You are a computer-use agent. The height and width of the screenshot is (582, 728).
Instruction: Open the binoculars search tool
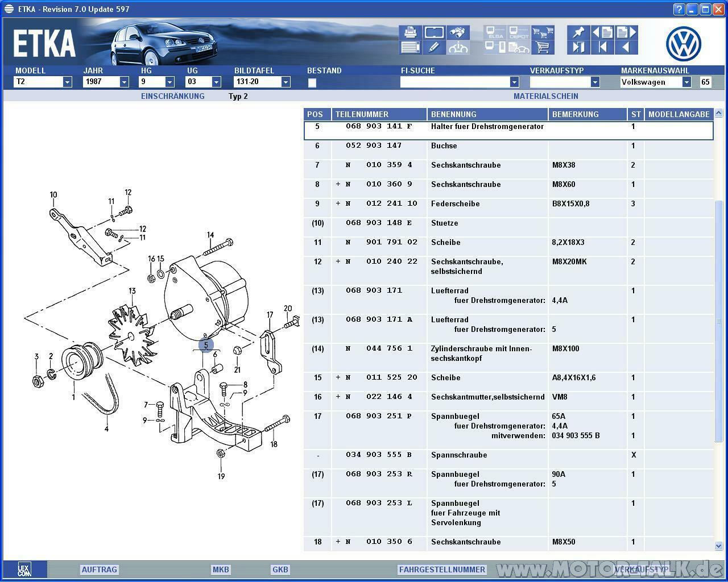click(458, 32)
